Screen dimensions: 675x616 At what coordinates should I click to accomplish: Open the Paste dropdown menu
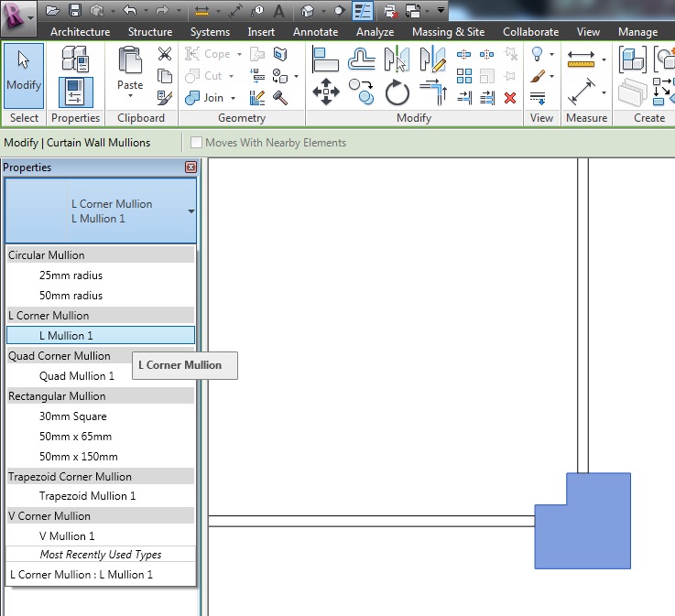(130, 95)
